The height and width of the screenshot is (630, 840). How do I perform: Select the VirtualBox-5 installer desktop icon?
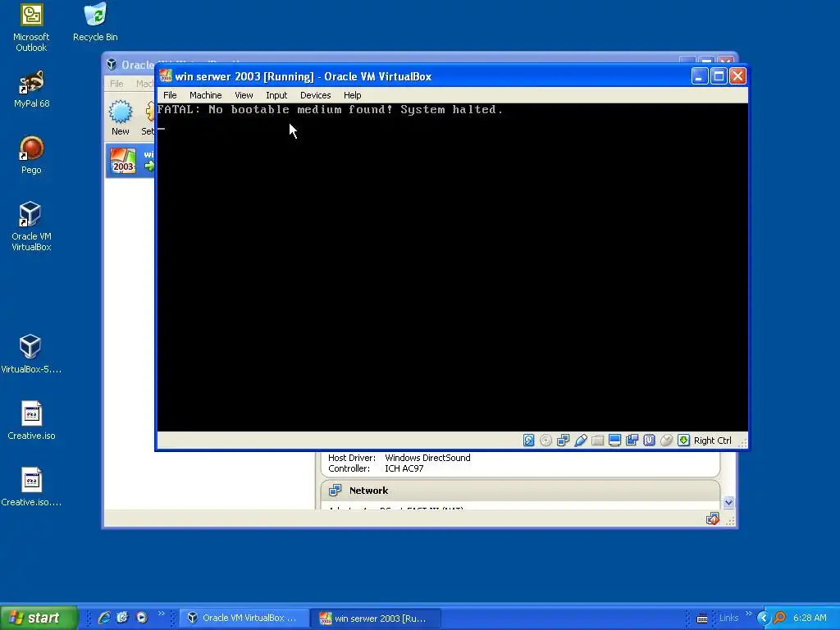[x=31, y=354]
